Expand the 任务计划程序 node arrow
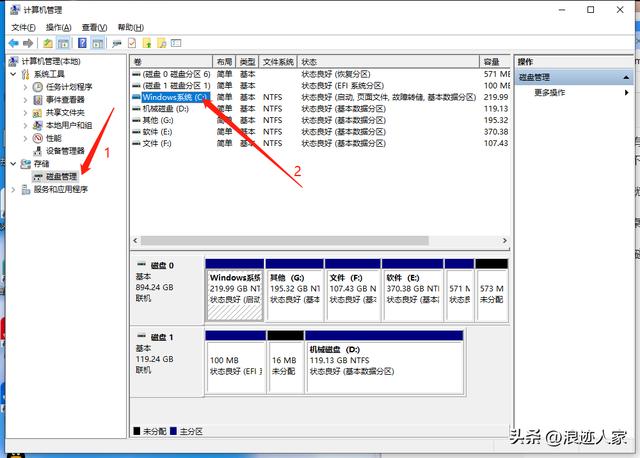Viewport: 640px width, 458px height. point(25,87)
